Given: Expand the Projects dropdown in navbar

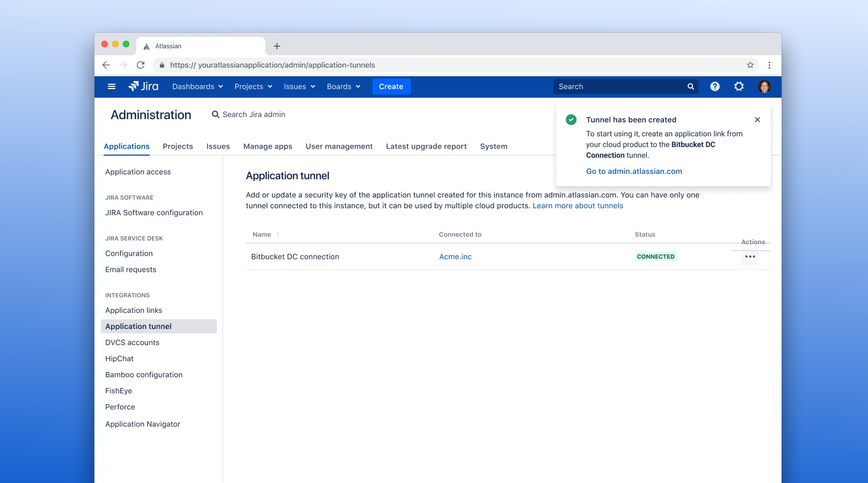Looking at the screenshot, I should click(x=253, y=86).
